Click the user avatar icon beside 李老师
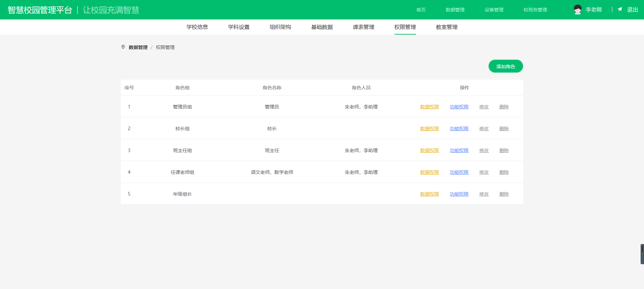Viewport: 644px width, 289px height. (x=577, y=10)
